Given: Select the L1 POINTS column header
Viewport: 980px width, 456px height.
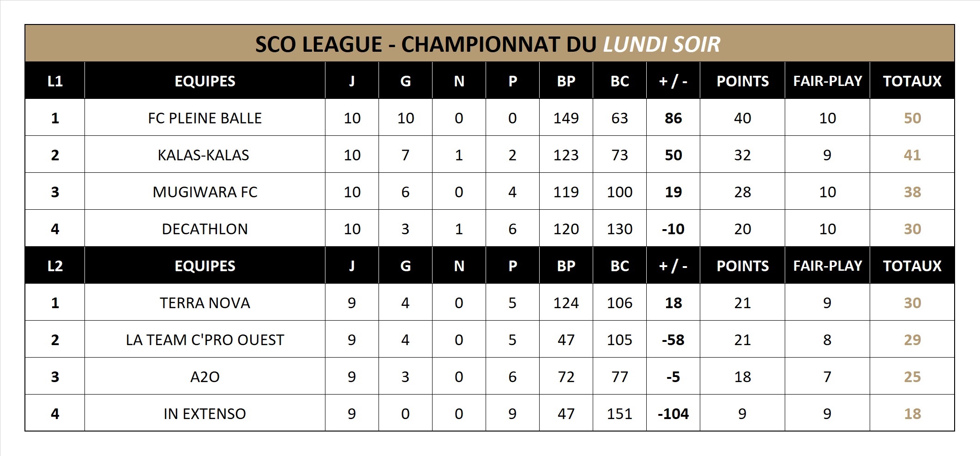Looking at the screenshot, I should (742, 81).
